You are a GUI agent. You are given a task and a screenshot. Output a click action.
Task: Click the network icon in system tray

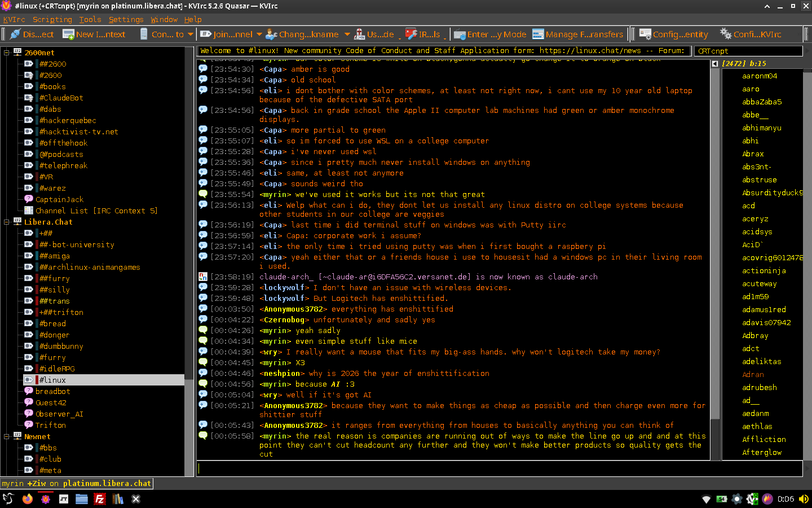pos(706,499)
